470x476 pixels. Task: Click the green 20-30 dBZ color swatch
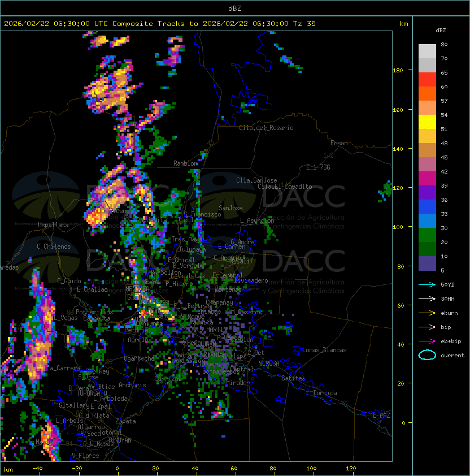pyautogui.click(x=427, y=235)
